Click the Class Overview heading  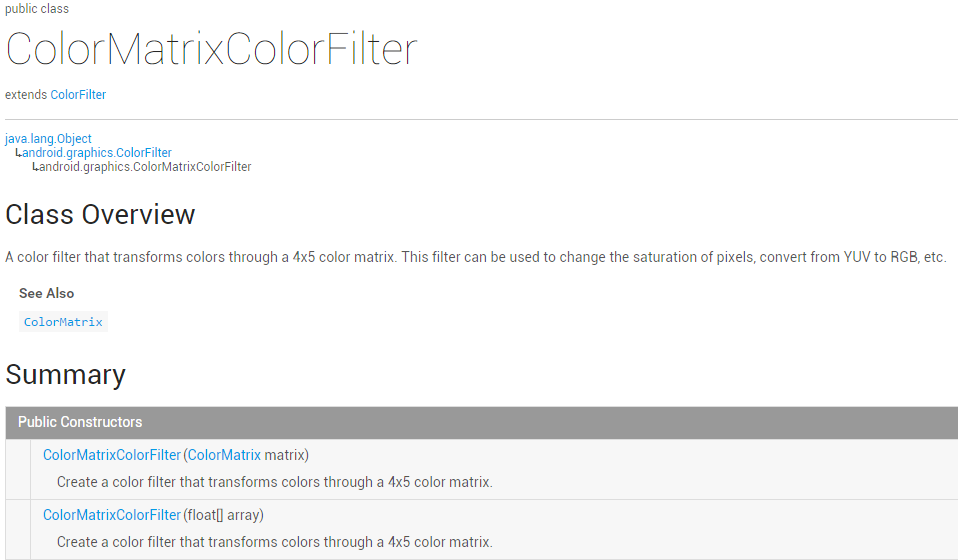pyautogui.click(x=100, y=215)
